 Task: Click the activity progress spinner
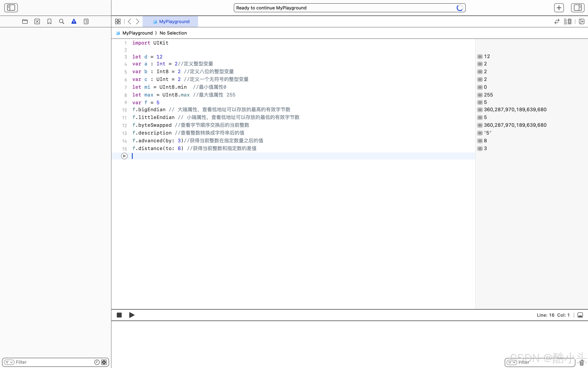tap(459, 8)
